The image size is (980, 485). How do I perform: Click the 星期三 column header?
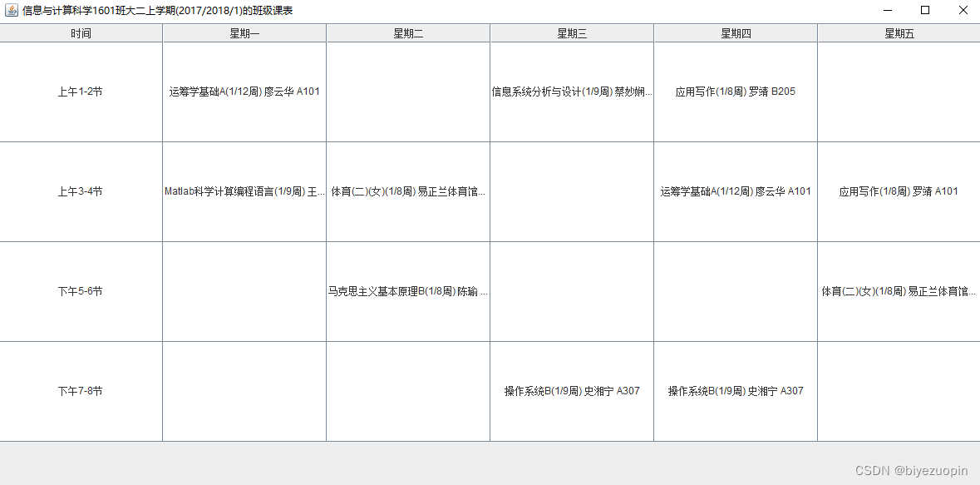[x=572, y=34]
